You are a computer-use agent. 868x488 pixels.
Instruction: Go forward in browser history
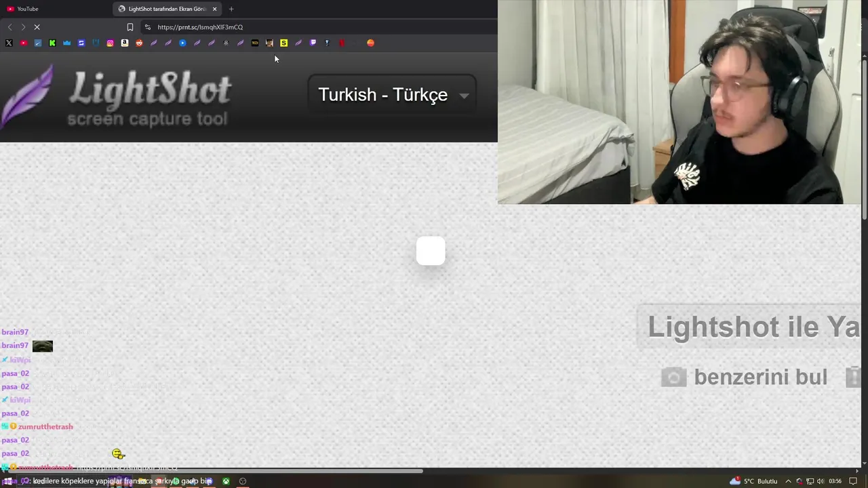(23, 27)
